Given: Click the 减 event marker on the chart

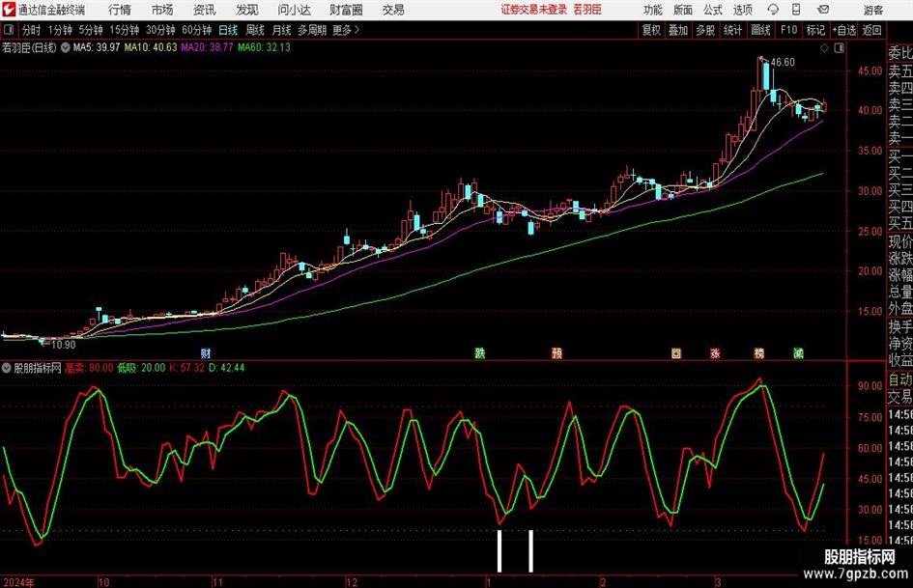Looking at the screenshot, I should pos(799,353).
